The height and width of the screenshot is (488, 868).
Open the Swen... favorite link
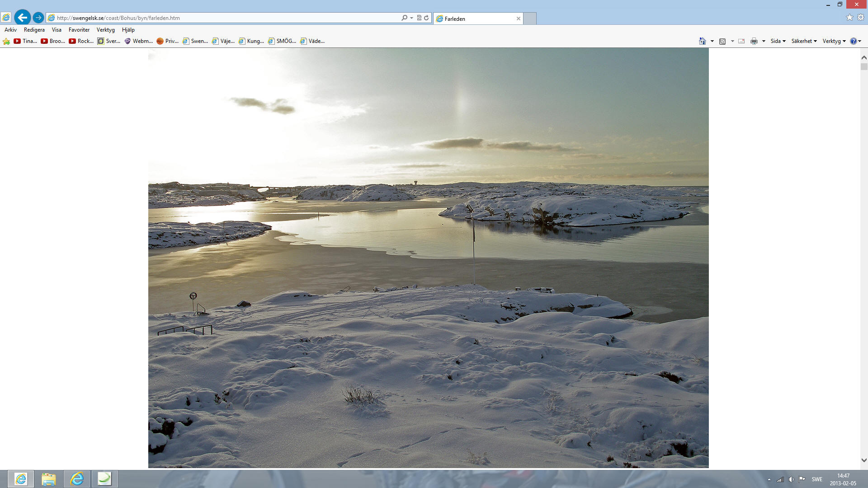point(195,41)
